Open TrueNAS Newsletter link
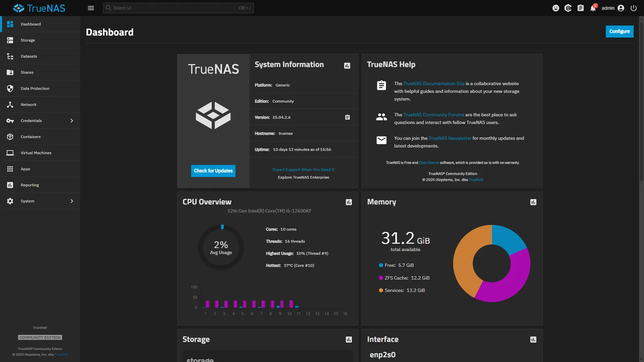The height and width of the screenshot is (362, 644). point(450,138)
